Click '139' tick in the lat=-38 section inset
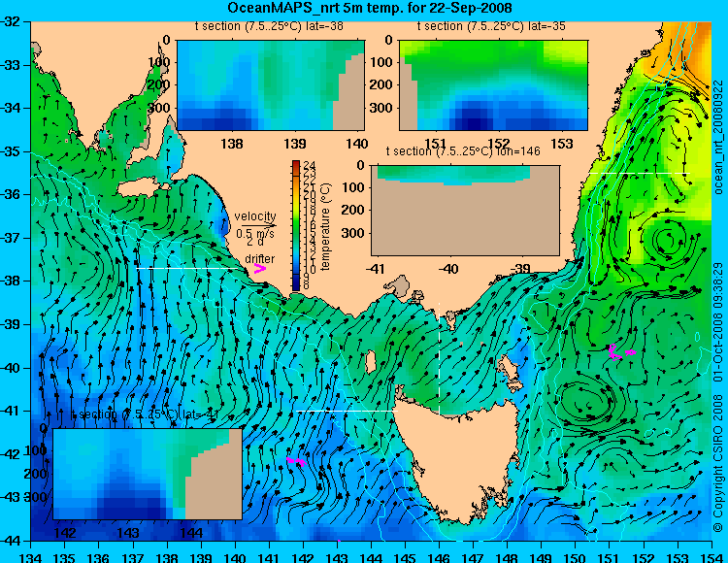 click(294, 144)
